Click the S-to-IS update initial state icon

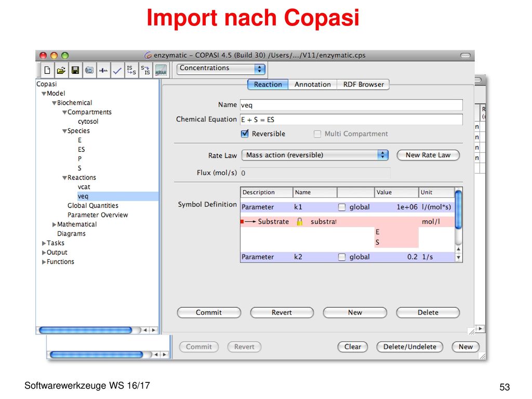[145, 70]
